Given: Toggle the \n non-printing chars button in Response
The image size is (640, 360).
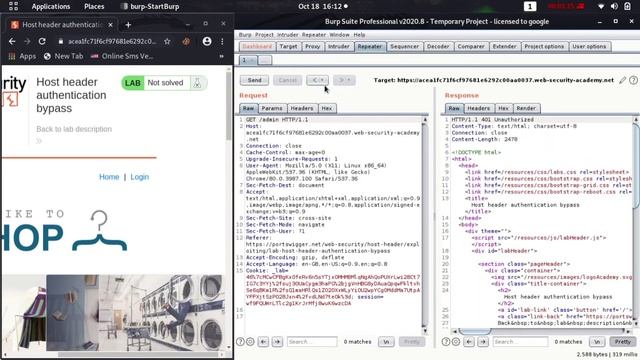Looking at the screenshot, I should pyautogui.click(x=597, y=342).
